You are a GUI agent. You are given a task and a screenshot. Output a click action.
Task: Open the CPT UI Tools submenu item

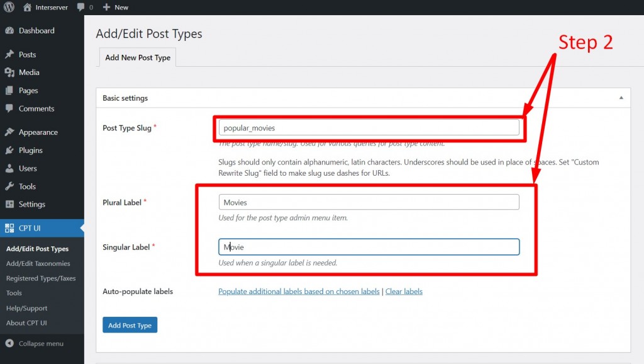pyautogui.click(x=14, y=293)
